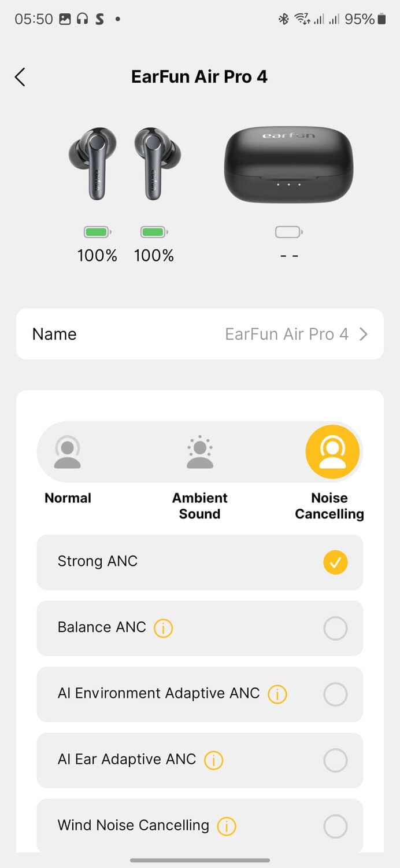Enable Wind Noise Cancelling radio button

click(x=335, y=826)
